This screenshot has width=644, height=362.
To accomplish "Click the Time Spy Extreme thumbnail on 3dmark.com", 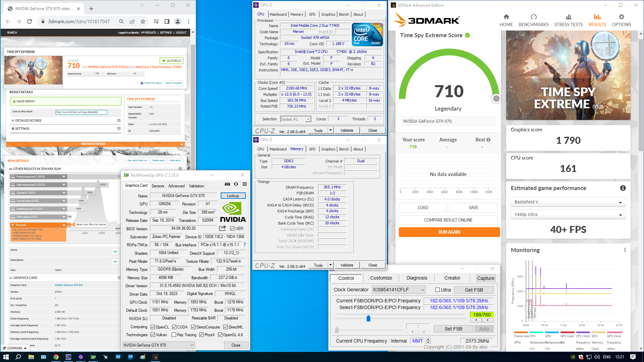I will [33, 70].
